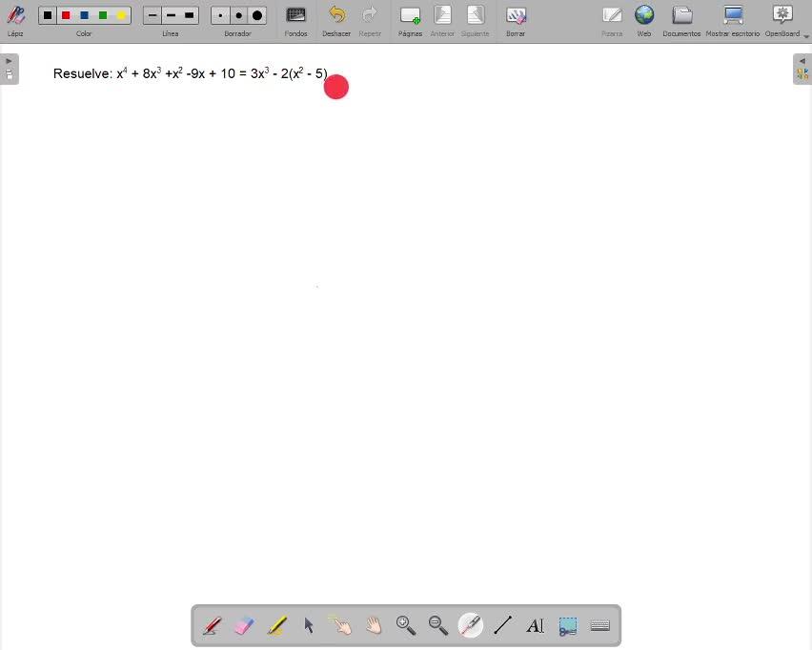Select the thick line width

tap(190, 15)
